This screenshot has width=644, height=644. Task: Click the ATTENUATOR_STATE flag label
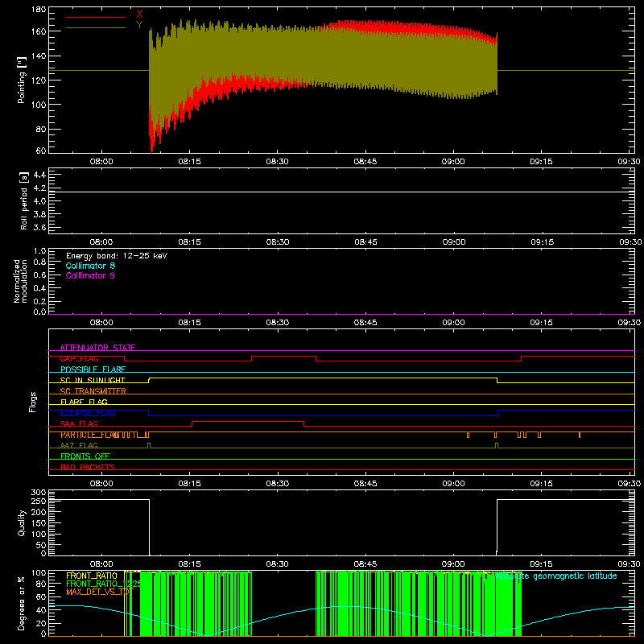[x=97, y=348]
